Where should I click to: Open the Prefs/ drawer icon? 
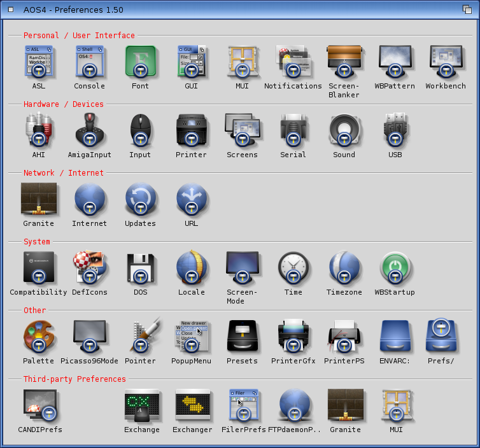441,335
